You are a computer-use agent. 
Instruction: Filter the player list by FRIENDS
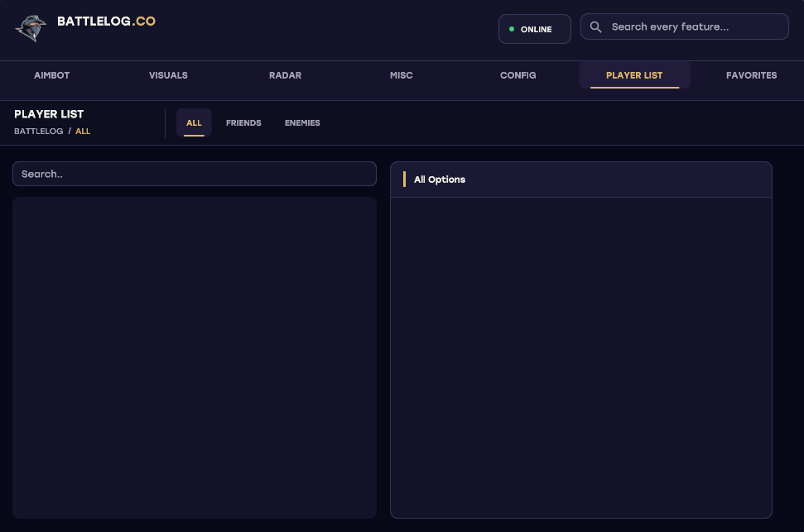pyautogui.click(x=243, y=123)
